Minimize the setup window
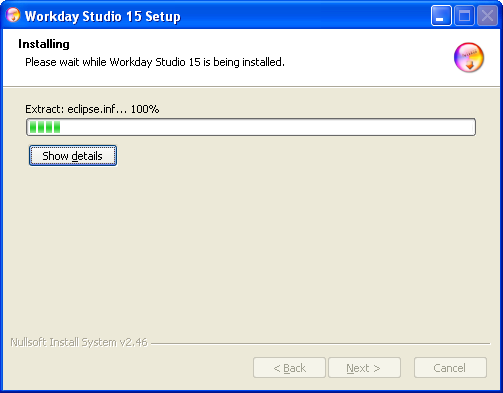The height and width of the screenshot is (393, 503). tap(441, 16)
